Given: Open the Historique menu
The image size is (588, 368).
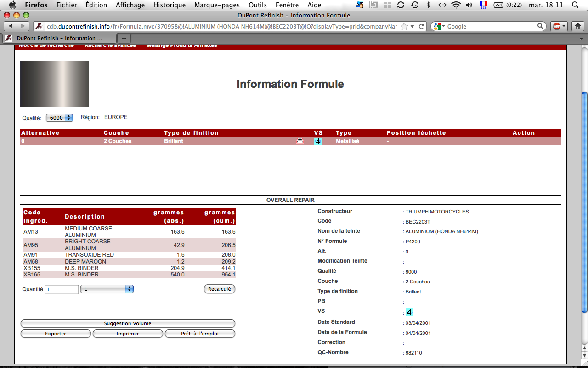Looking at the screenshot, I should tap(170, 5).
